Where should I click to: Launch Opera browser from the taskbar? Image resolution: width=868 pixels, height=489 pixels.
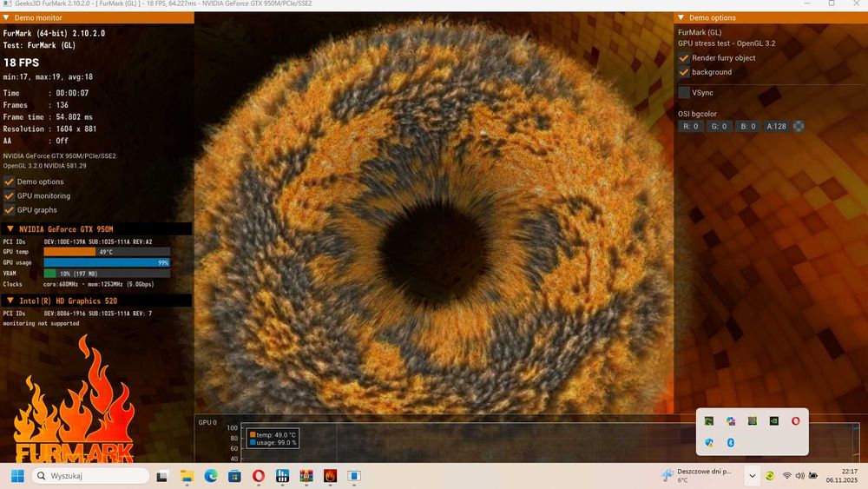(259, 476)
